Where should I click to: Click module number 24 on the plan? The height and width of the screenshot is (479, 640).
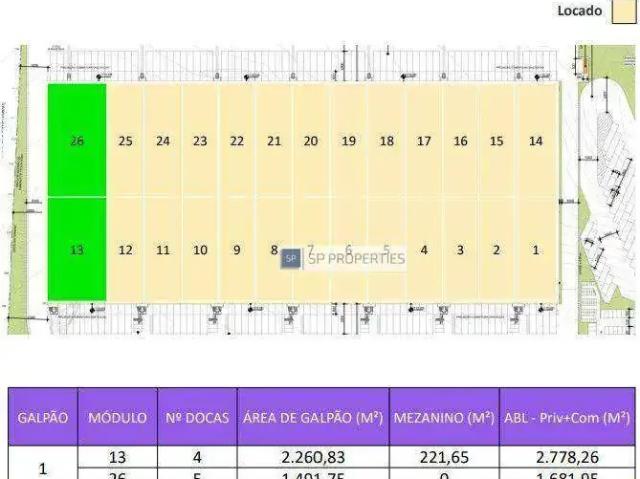coord(163,141)
